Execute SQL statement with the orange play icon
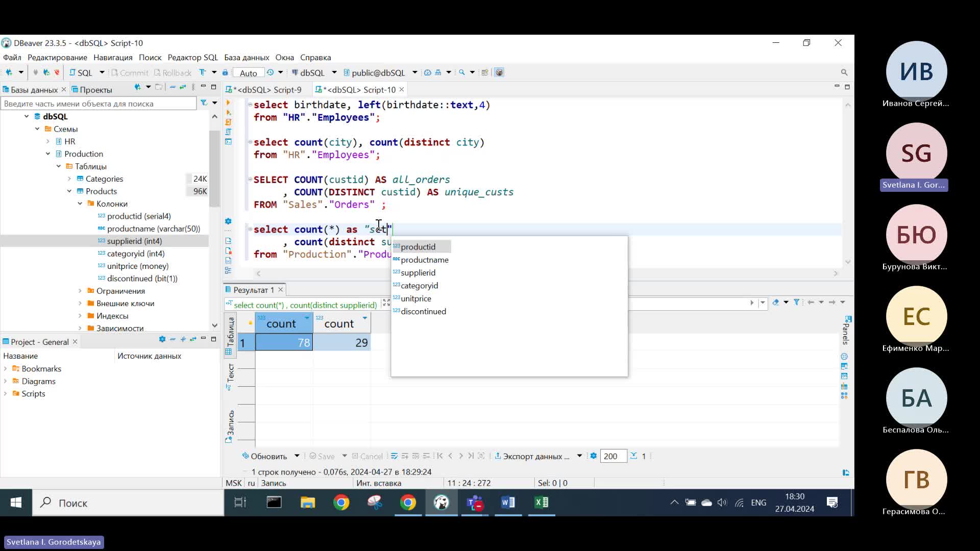Image resolution: width=980 pixels, height=551 pixels. click(x=228, y=103)
